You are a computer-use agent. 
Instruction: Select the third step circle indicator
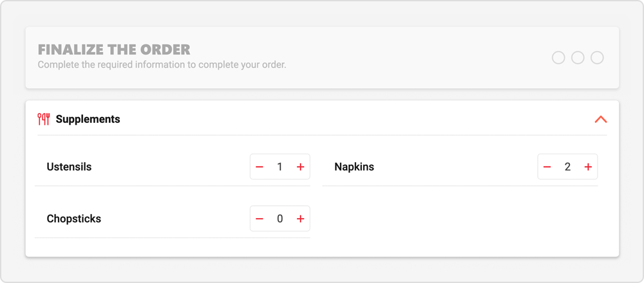597,58
